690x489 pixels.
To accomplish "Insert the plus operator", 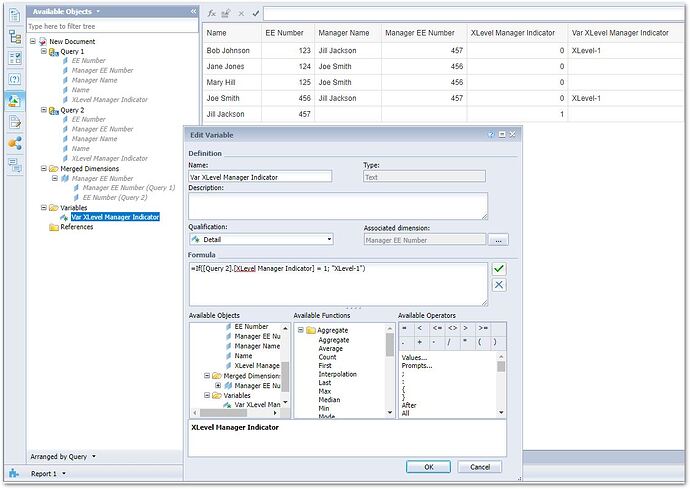I will tap(420, 342).
